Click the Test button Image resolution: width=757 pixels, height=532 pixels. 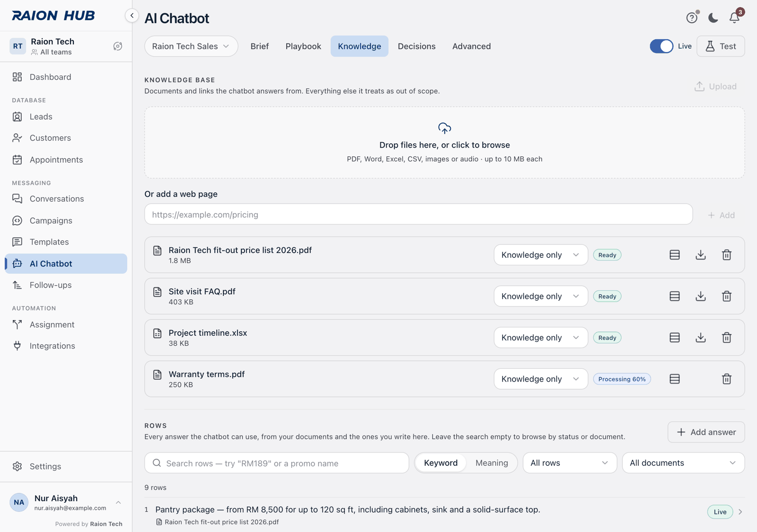721,46
